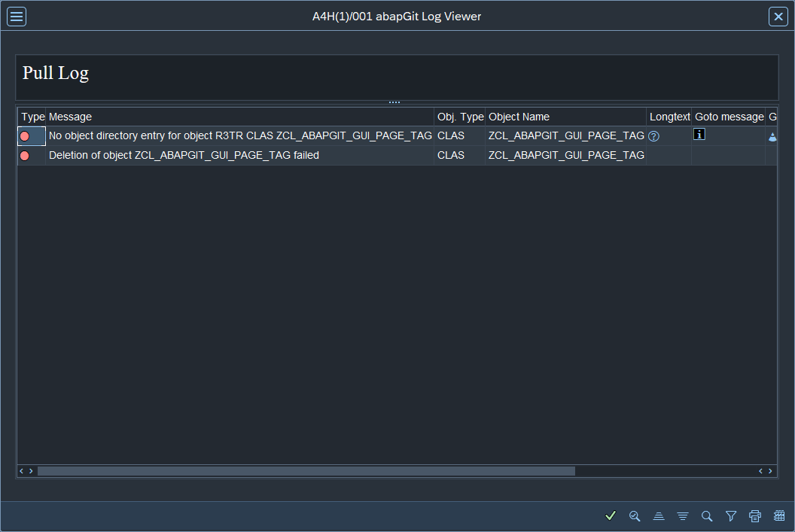
Task: Click the splitter dots below Pull Log
Action: click(x=394, y=102)
